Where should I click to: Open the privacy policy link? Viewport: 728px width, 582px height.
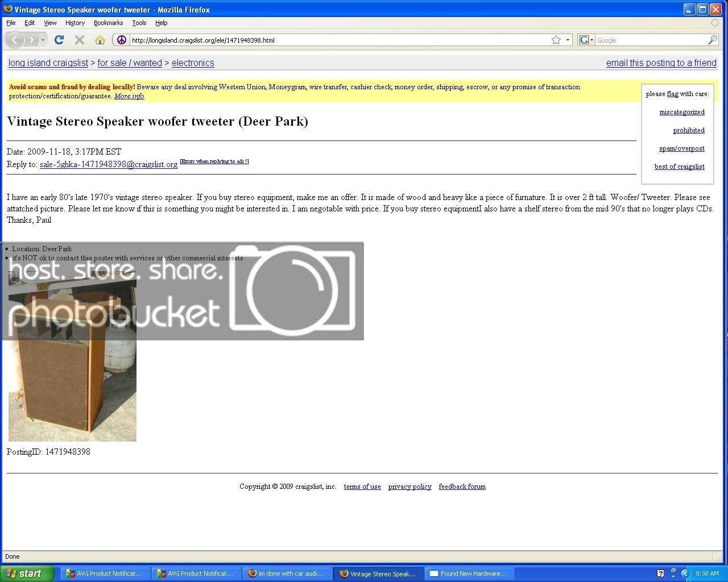click(410, 487)
